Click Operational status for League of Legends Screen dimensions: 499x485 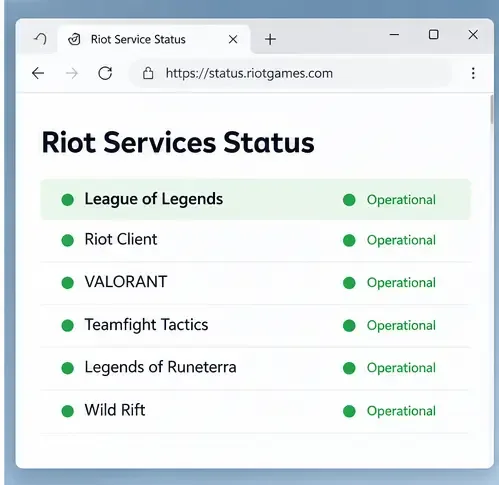click(x=389, y=200)
